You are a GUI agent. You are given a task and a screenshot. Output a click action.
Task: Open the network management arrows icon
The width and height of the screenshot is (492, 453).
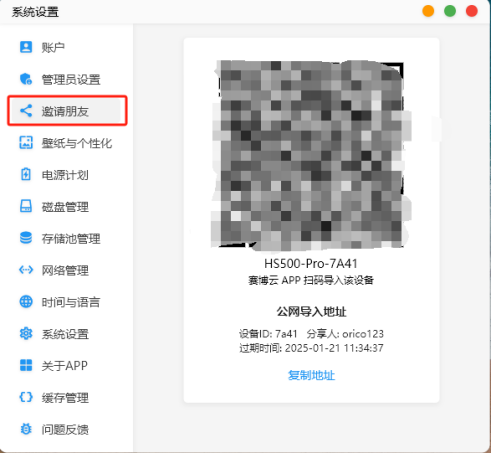pos(26,270)
